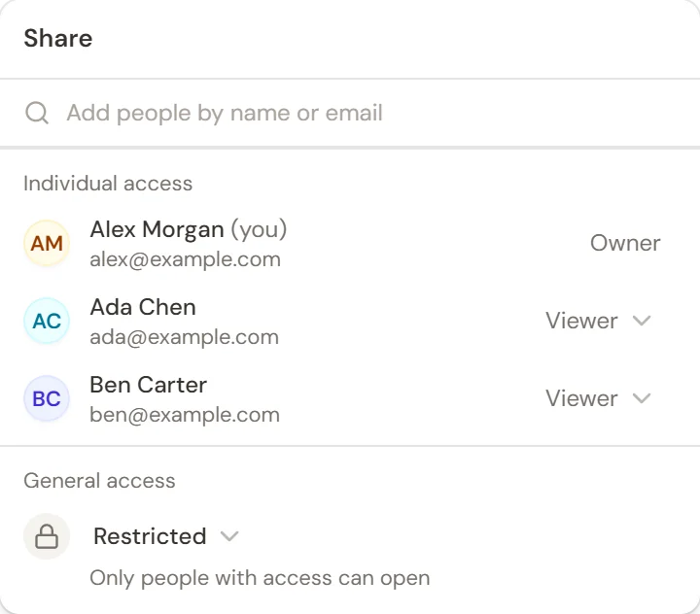Click the Owner role label for Alex
The width and height of the screenshot is (700, 614).
[625, 243]
